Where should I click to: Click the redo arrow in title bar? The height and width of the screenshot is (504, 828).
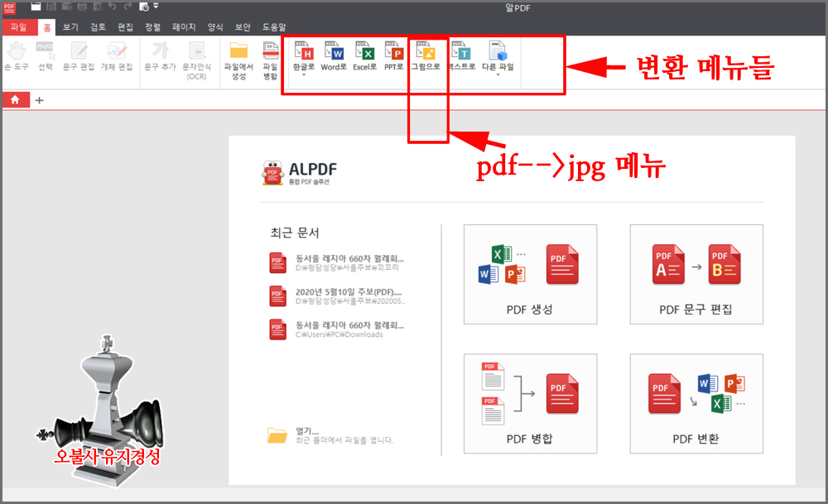coord(128,7)
